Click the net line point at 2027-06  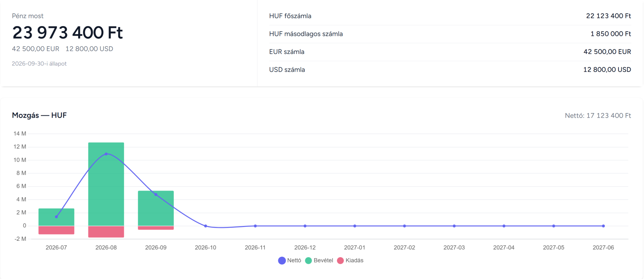coord(603,226)
